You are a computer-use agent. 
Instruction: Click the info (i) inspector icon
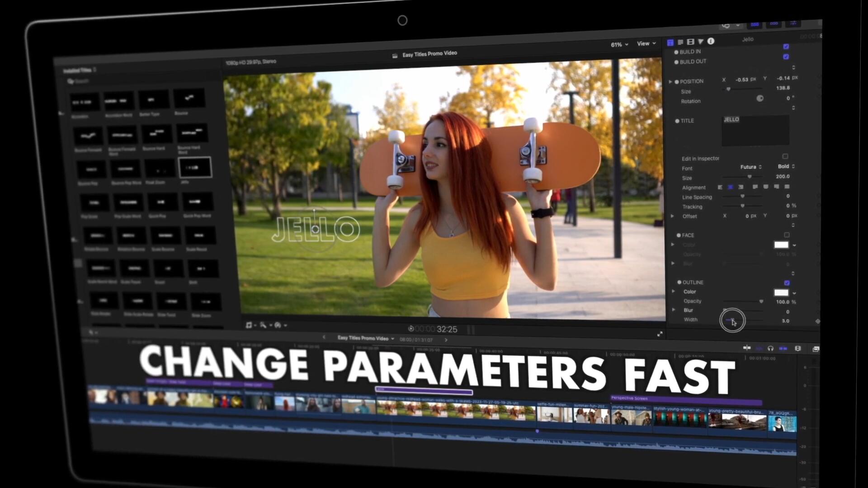coord(711,42)
